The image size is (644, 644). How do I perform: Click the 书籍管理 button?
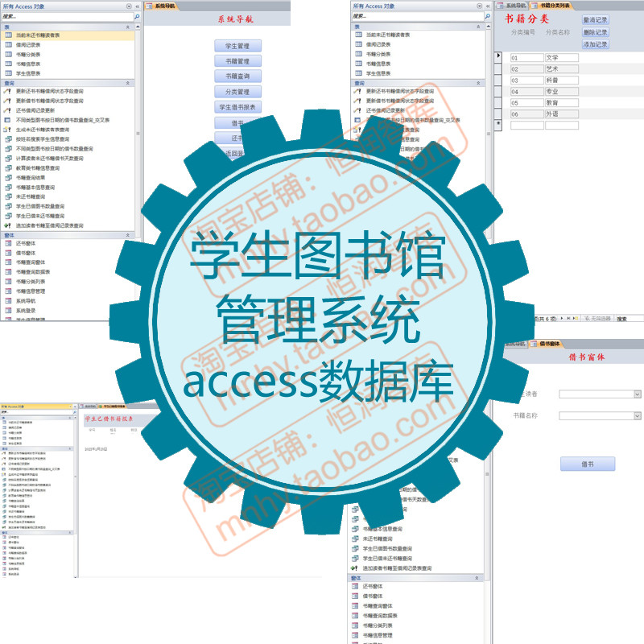click(x=237, y=61)
